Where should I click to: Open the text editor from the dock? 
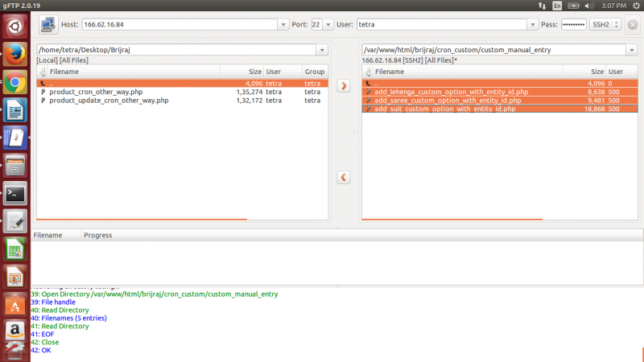tap(15, 222)
